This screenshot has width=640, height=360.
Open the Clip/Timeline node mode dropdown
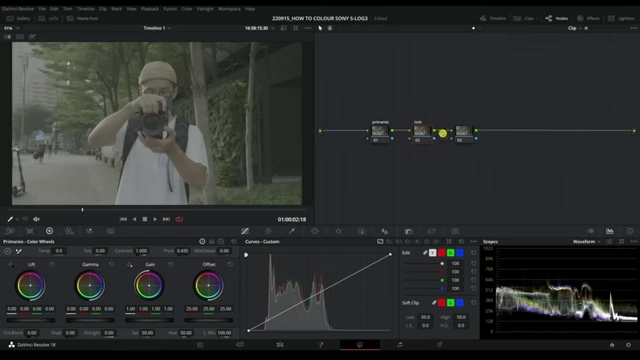tap(575, 28)
